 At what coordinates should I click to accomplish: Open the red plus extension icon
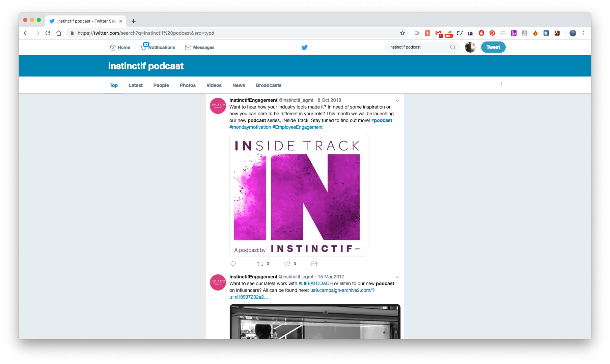427,33
